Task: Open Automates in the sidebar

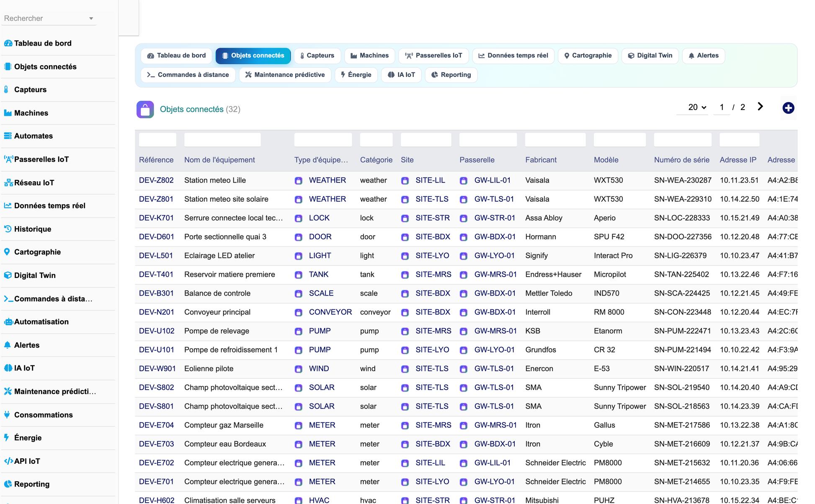Action: coord(34,136)
